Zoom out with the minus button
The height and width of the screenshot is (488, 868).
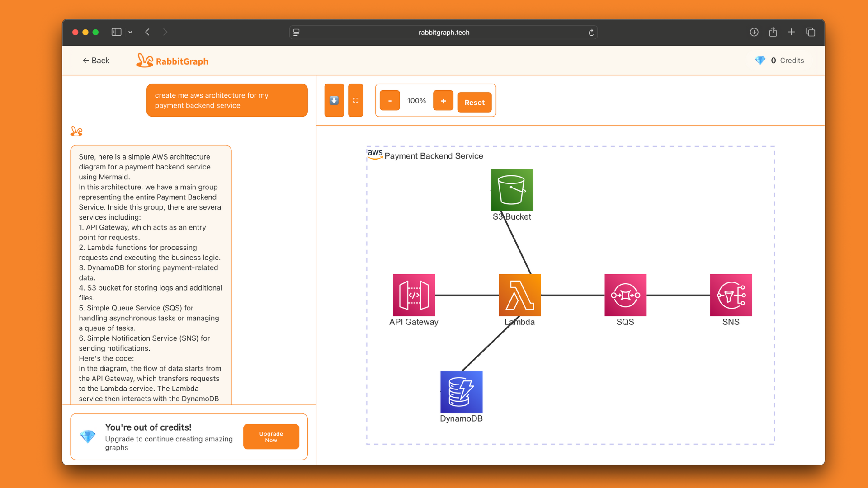pos(390,101)
